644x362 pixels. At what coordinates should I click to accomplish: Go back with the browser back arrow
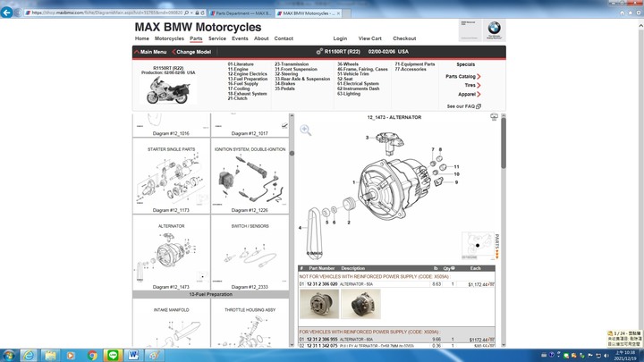tap(6, 13)
